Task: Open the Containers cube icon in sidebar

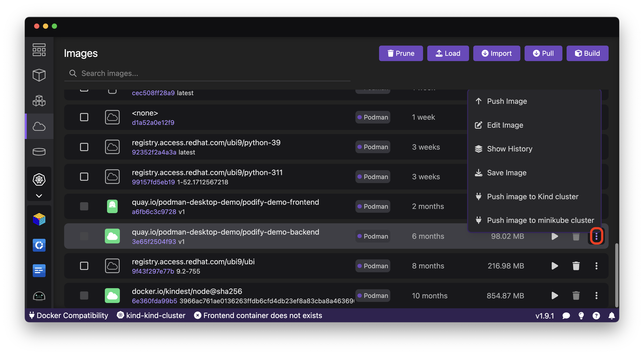Action: (x=39, y=75)
